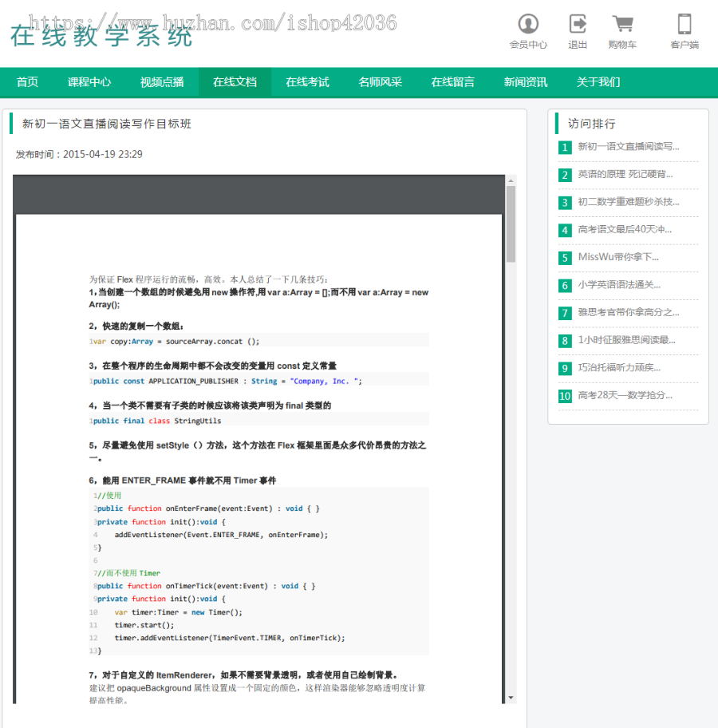Open ranking link 巧治托福听力顽疾...
Screen dimensions: 718x728
point(619,368)
